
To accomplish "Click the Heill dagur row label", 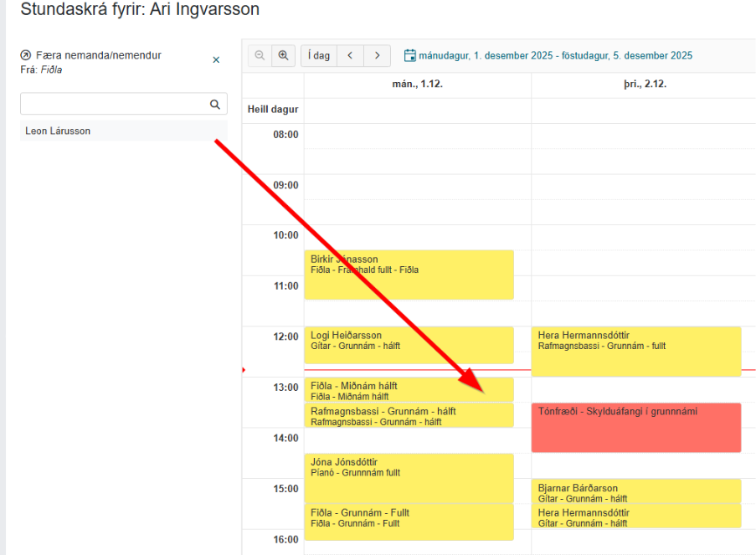I will (x=273, y=110).
